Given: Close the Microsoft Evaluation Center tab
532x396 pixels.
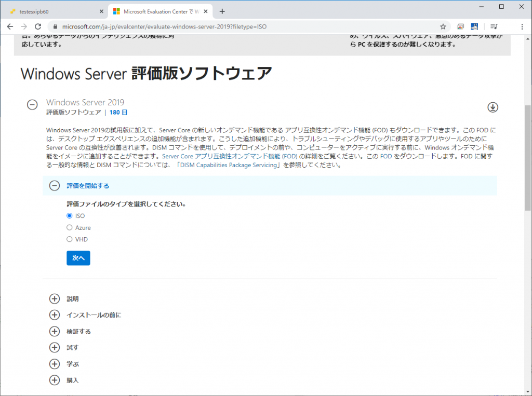Looking at the screenshot, I should point(205,11).
